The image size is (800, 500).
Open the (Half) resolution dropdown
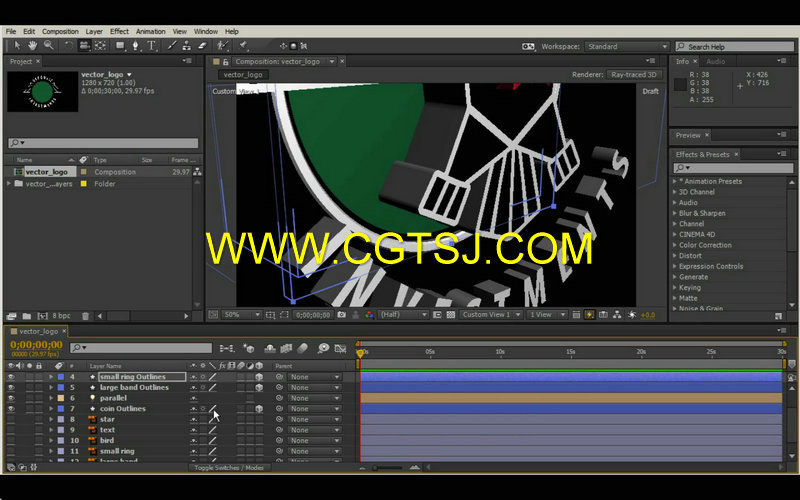(x=403, y=315)
